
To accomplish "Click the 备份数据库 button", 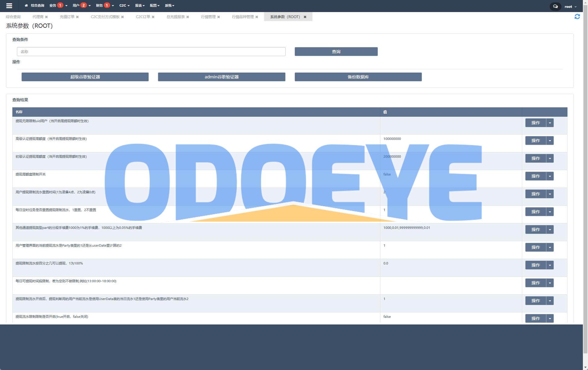I will 358,77.
